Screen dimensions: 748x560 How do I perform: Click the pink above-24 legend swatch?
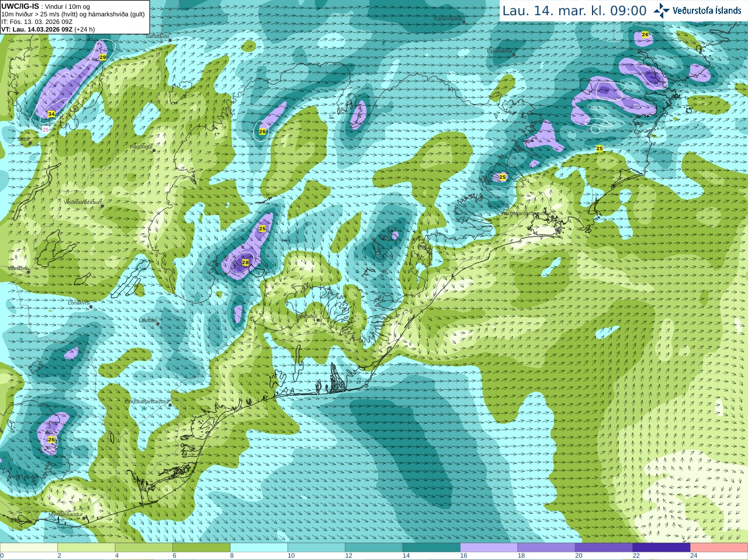[719, 548]
